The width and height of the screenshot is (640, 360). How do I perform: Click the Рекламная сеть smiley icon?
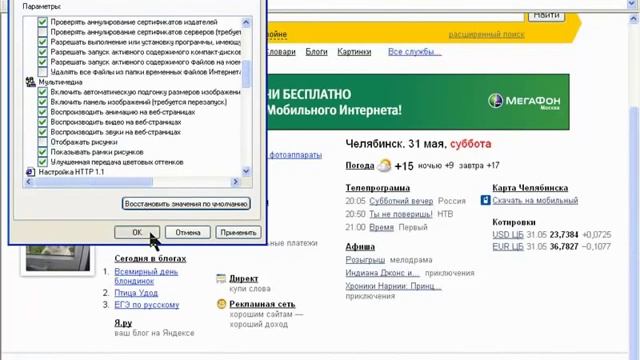pos(221,304)
